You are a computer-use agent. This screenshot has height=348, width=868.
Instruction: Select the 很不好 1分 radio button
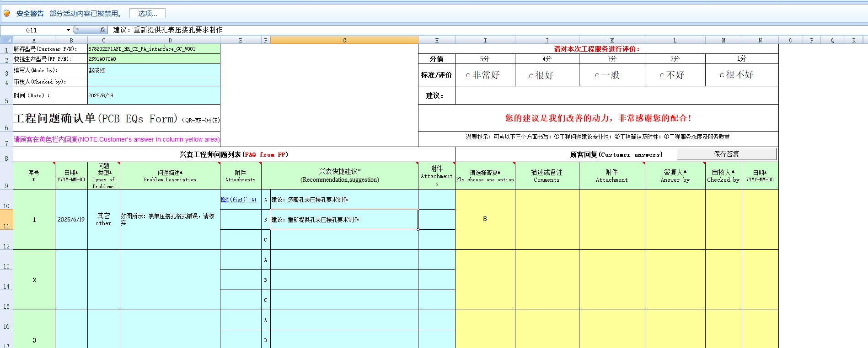pos(722,75)
